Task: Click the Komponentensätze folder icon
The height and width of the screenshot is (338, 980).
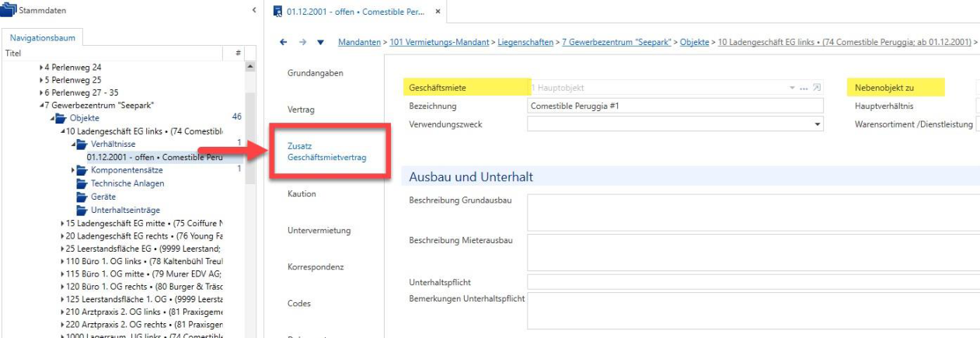Action: 82,170
